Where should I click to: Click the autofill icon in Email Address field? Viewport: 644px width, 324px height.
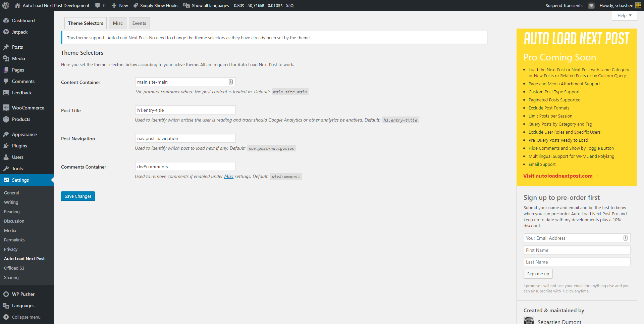pyautogui.click(x=626, y=238)
